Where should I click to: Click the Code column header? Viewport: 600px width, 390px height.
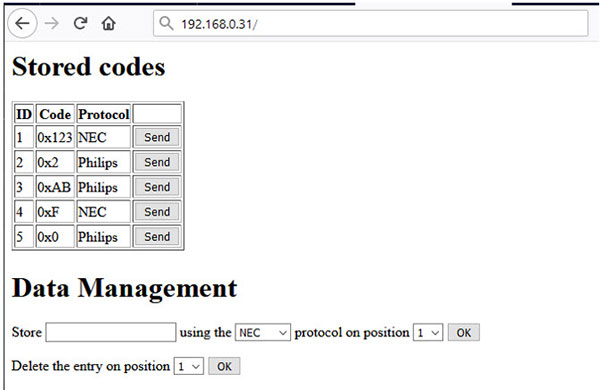tap(55, 114)
